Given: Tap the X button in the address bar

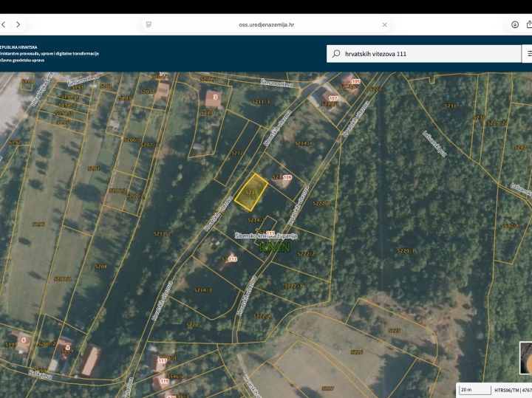Looking at the screenshot, I should click(384, 24).
